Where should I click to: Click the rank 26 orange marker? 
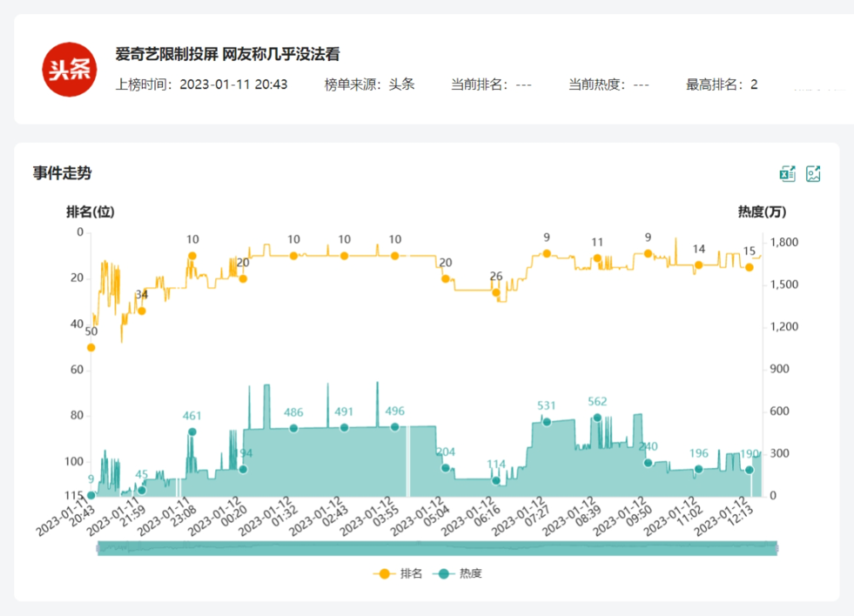[496, 292]
